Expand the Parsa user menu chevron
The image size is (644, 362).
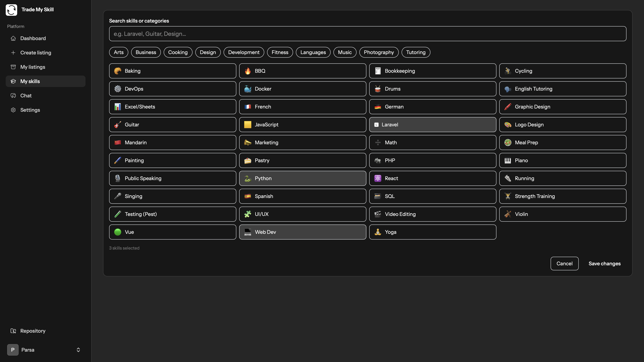[78, 350]
